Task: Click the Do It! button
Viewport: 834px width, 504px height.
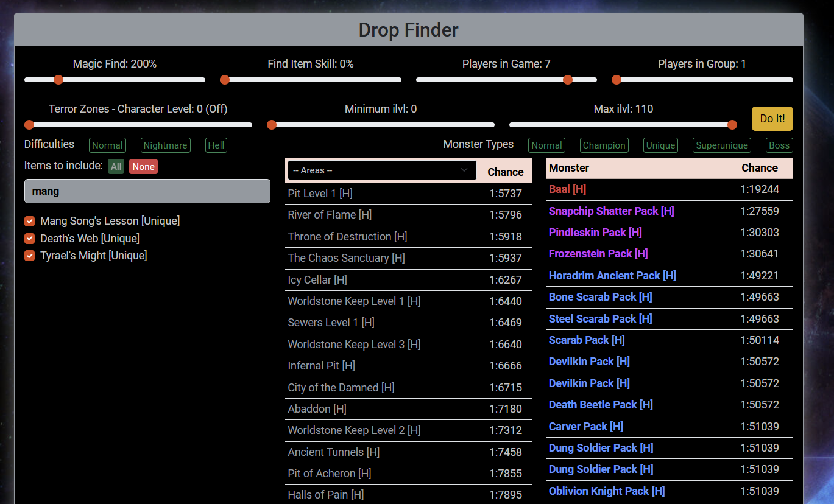Action: (772, 119)
